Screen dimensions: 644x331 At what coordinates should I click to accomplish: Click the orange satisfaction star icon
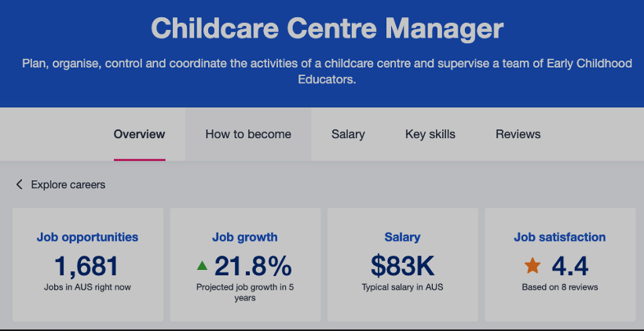[x=532, y=267]
